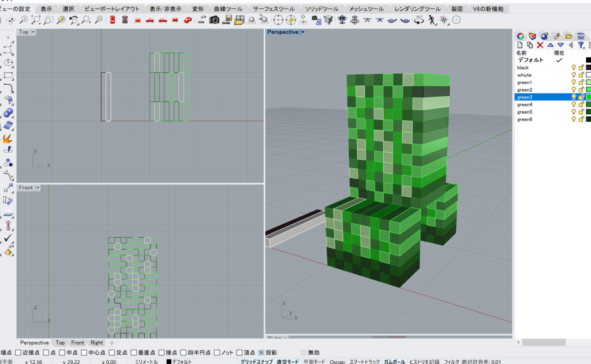
Task: Toggle the 接点 osnap checkbox
Action: 162,352
